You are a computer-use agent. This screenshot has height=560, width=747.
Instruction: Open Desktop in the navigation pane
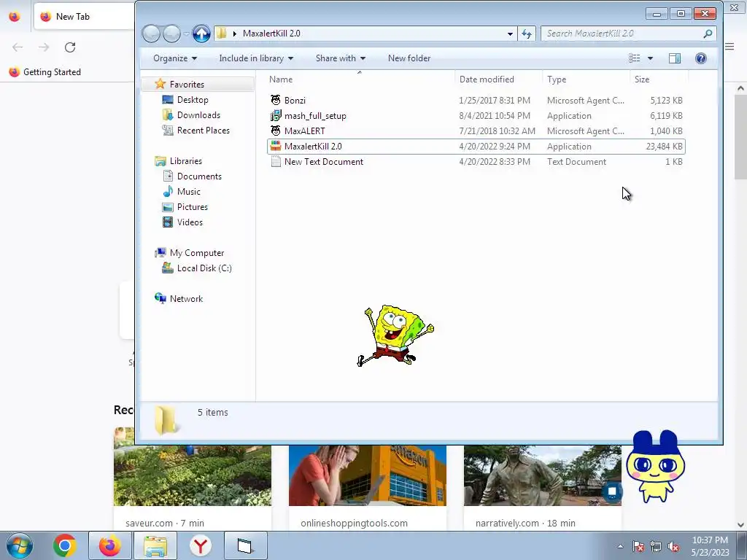pos(193,99)
